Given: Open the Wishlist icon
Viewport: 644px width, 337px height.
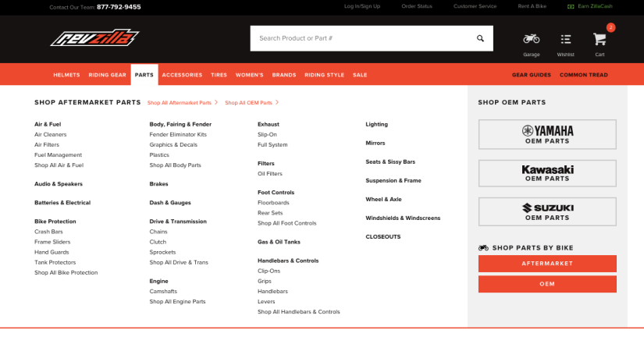Looking at the screenshot, I should tap(566, 39).
